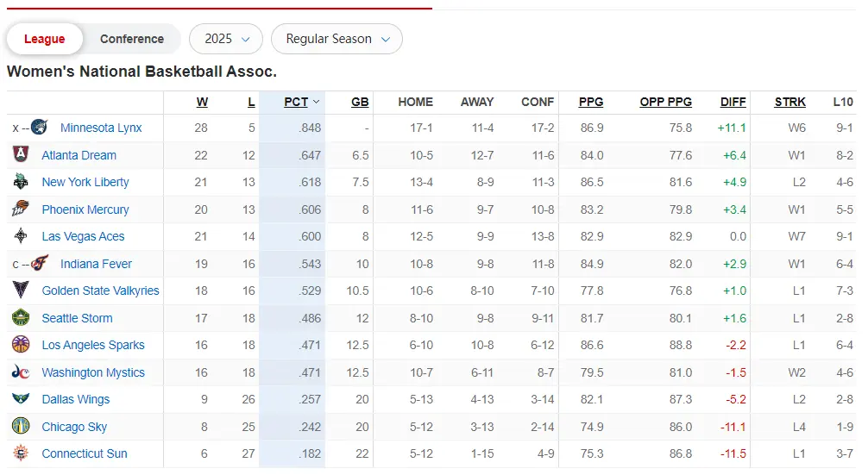Sort by the STRK column header

789,102
